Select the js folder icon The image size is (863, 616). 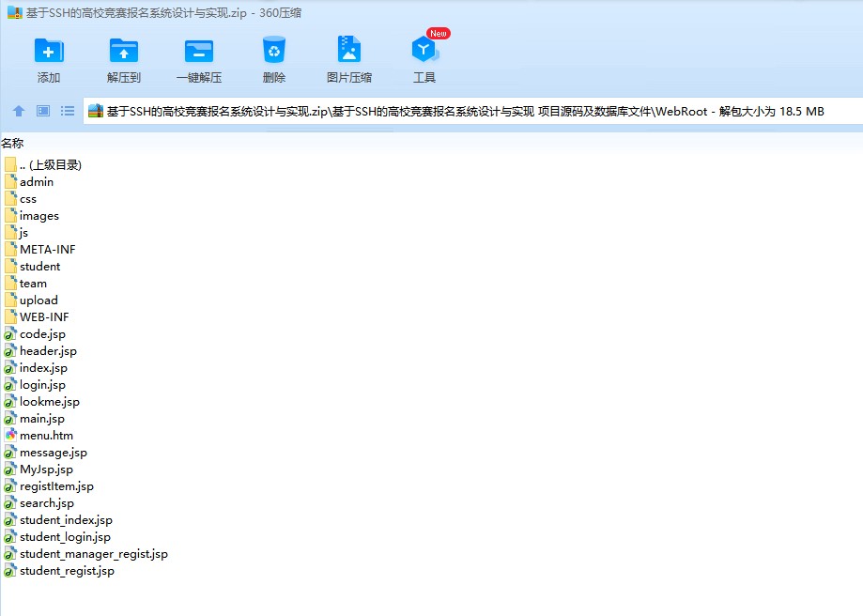tap(10, 232)
